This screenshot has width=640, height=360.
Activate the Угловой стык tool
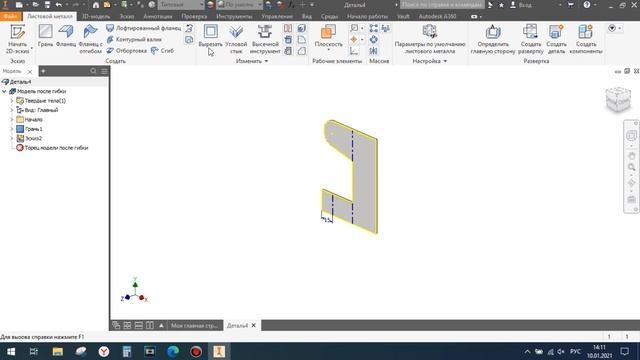[x=236, y=39]
